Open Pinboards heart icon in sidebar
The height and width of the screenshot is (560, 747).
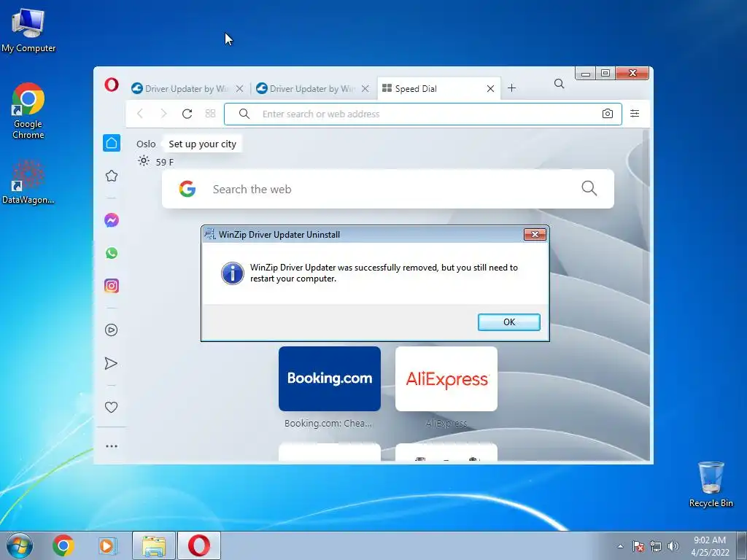[x=112, y=407]
